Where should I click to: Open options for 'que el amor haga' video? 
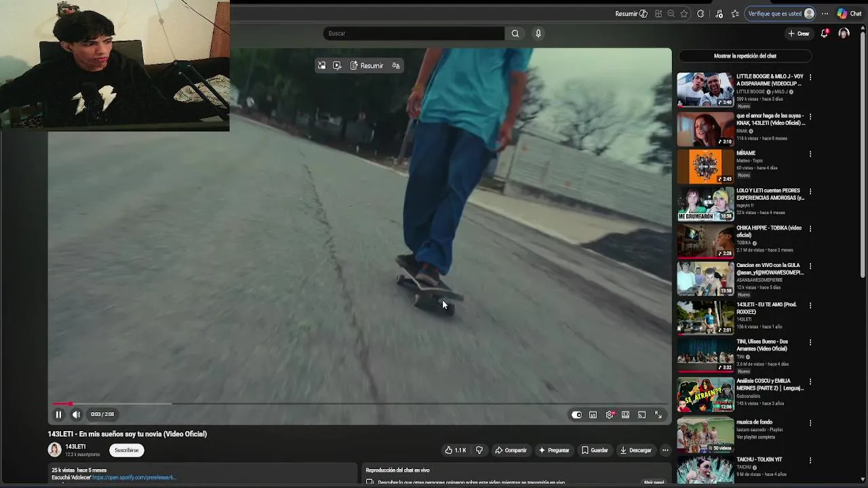click(810, 117)
